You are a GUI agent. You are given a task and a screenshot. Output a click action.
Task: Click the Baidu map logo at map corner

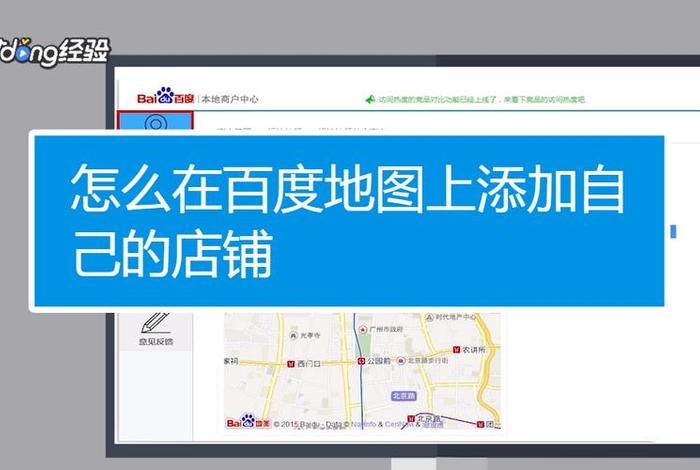tap(248, 422)
